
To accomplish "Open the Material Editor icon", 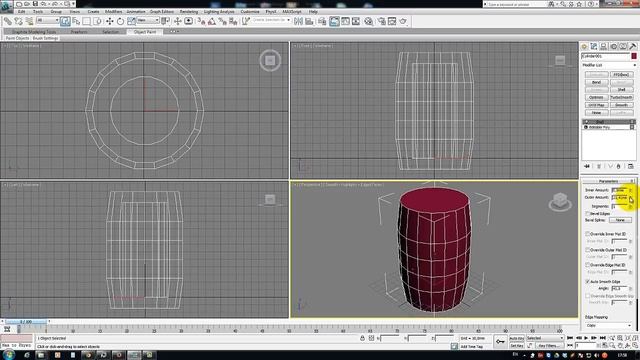I will (x=369, y=21).
